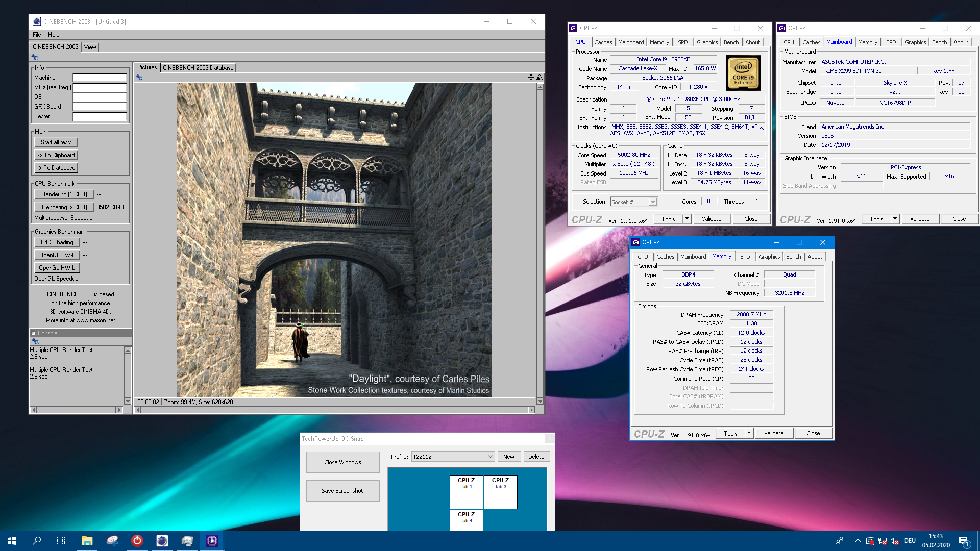
Task: Click the Machine input field
Action: pyautogui.click(x=100, y=78)
